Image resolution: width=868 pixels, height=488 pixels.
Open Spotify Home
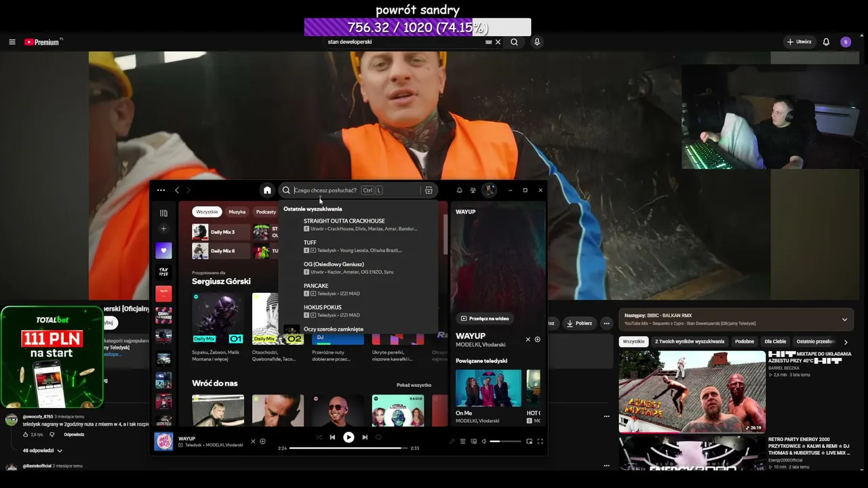267,190
